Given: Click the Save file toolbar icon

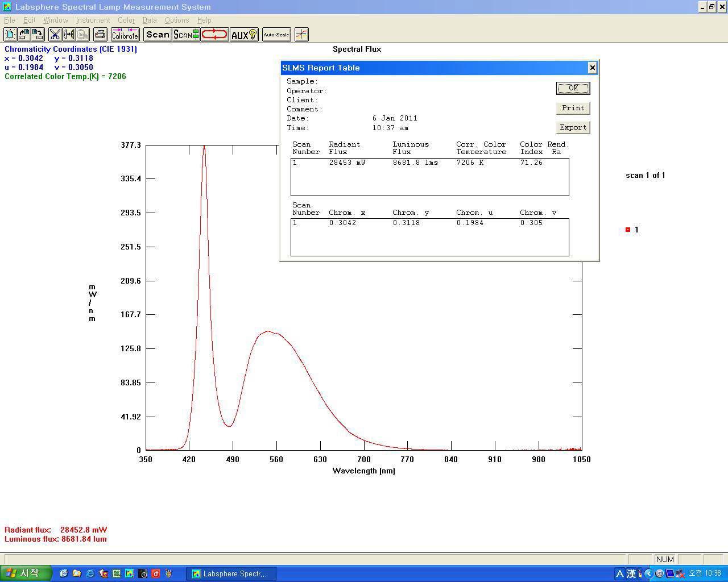Looking at the screenshot, I should 38,35.
